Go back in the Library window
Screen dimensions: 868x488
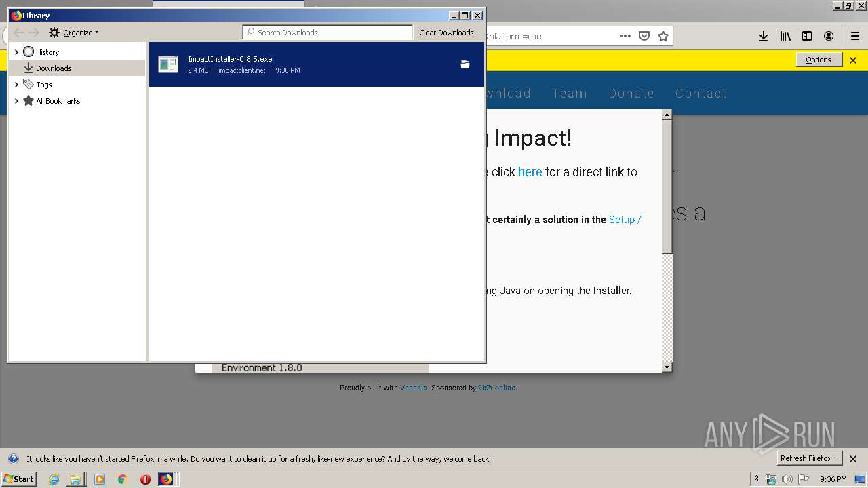tap(19, 33)
